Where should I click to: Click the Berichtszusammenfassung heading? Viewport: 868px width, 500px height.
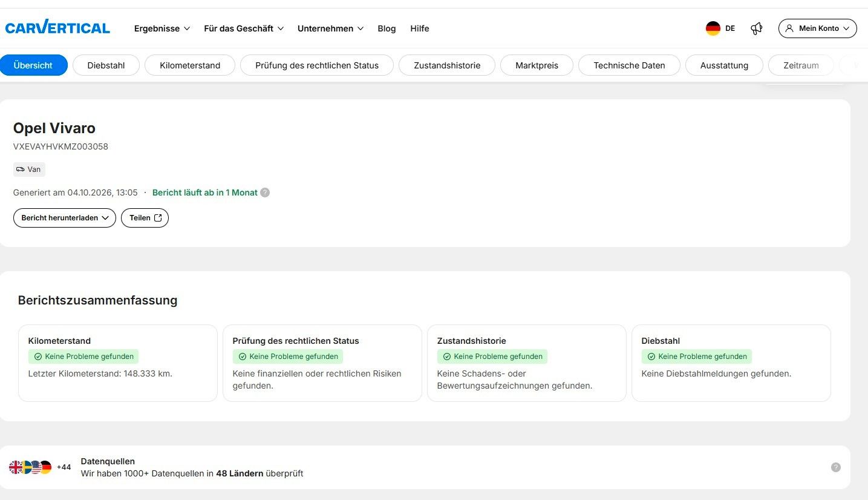click(x=97, y=300)
